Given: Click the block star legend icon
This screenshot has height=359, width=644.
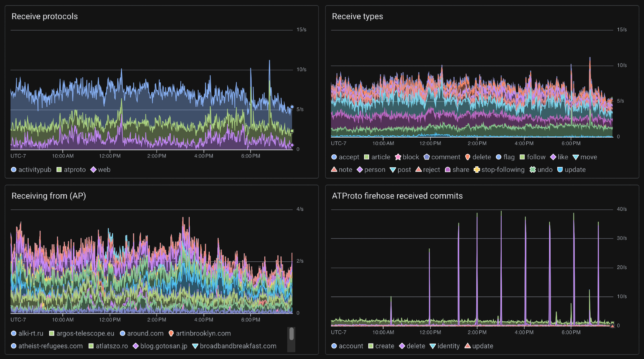Looking at the screenshot, I should [x=398, y=157].
